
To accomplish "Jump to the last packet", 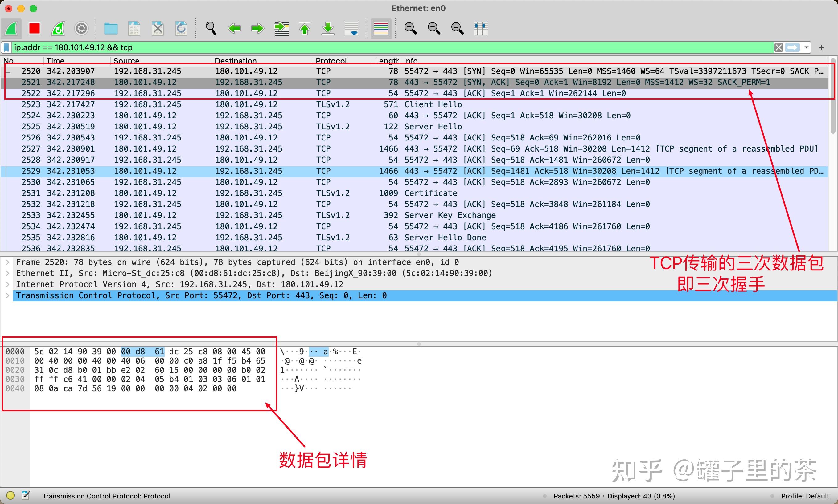I will pyautogui.click(x=328, y=28).
